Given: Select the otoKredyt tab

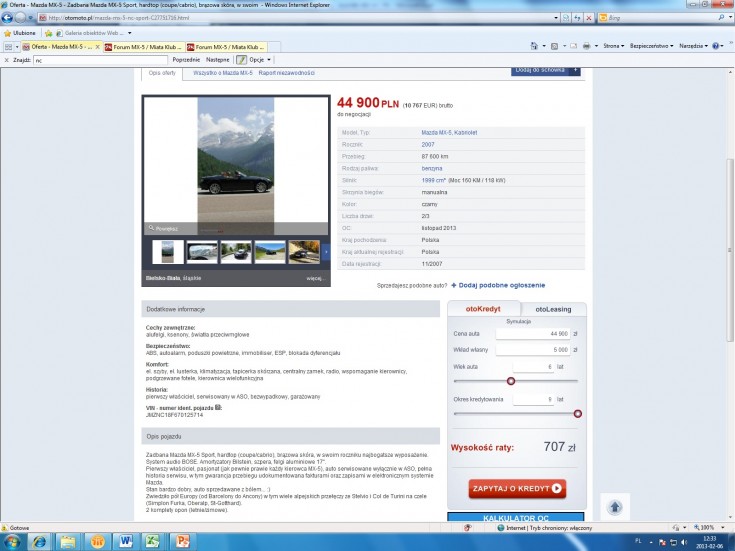Looking at the screenshot, I should pyautogui.click(x=483, y=309).
